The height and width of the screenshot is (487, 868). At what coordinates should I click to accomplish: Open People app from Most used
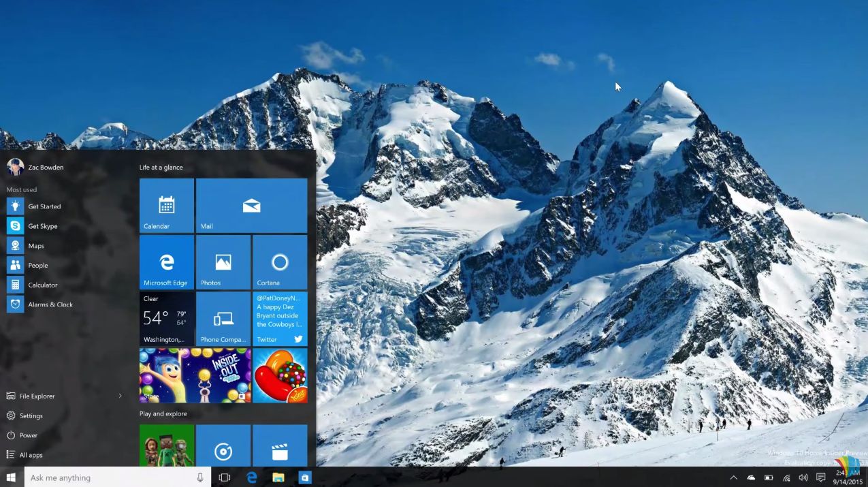65,266
